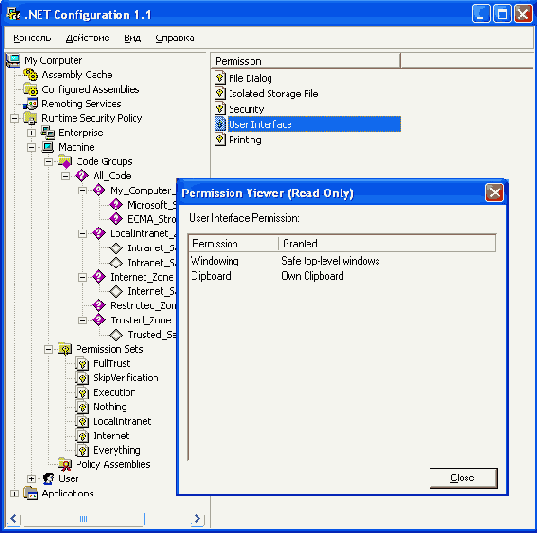Image resolution: width=537 pixels, height=533 pixels.
Task: Select the Everything permission set icon
Action: tap(82, 450)
